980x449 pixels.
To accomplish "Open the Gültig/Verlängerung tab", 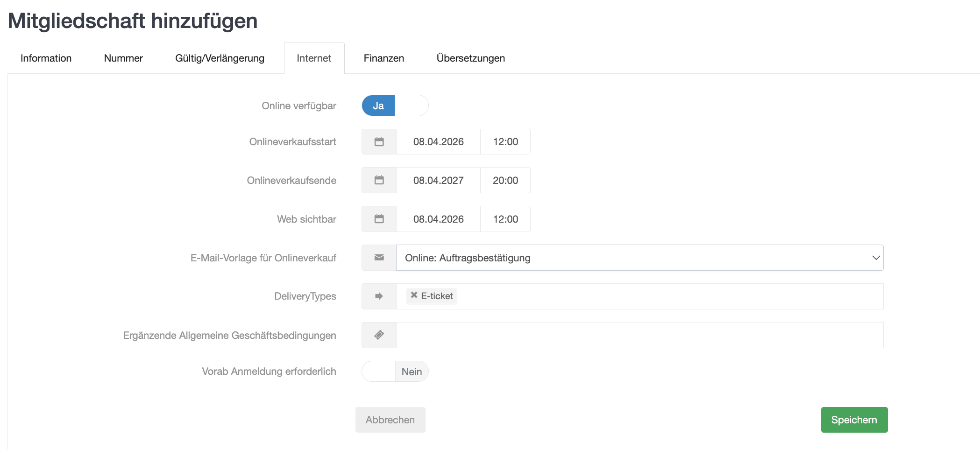I will point(220,58).
